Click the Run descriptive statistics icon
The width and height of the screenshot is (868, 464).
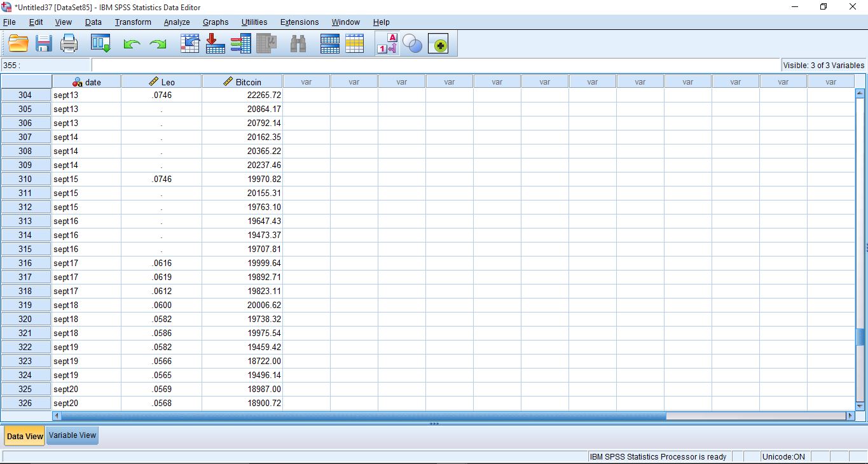(x=266, y=43)
